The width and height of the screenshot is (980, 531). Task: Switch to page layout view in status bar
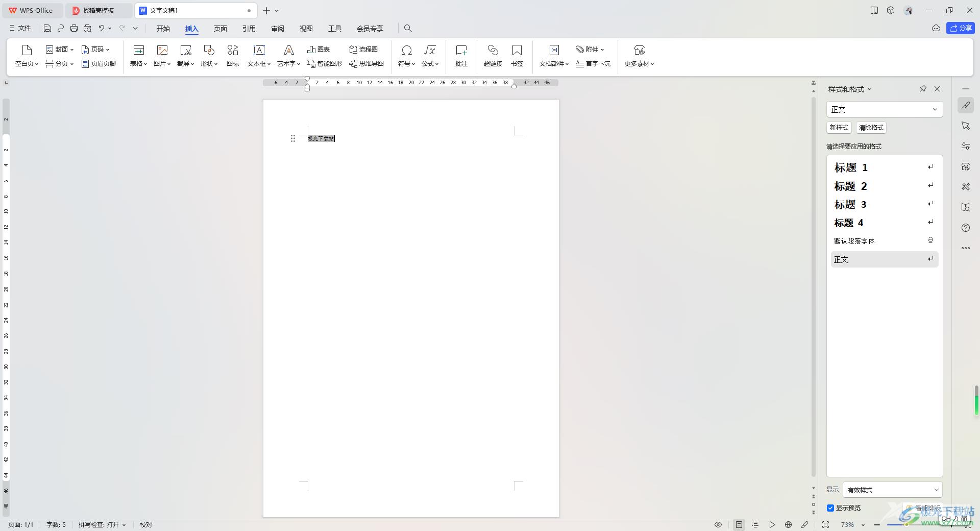coord(739,525)
